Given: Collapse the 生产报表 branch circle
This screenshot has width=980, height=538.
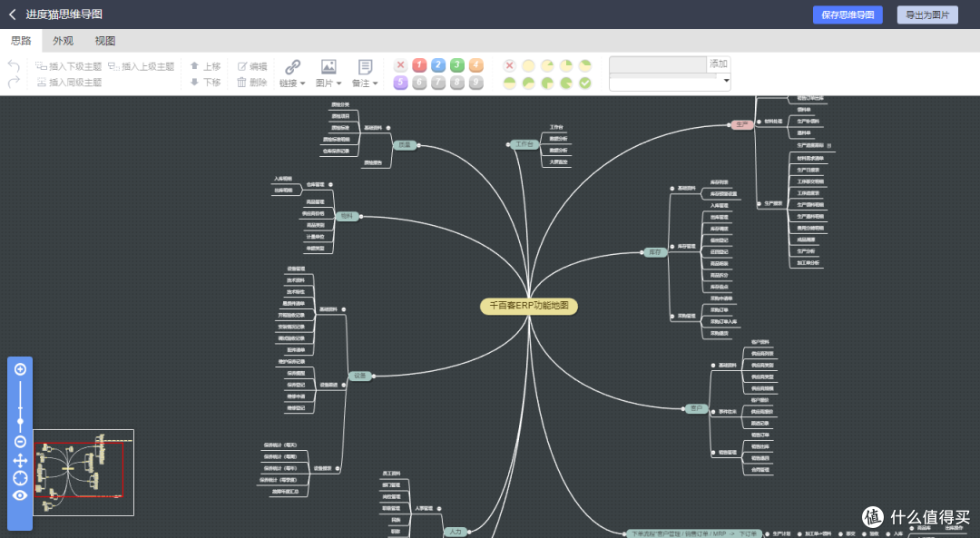Looking at the screenshot, I should [759, 204].
